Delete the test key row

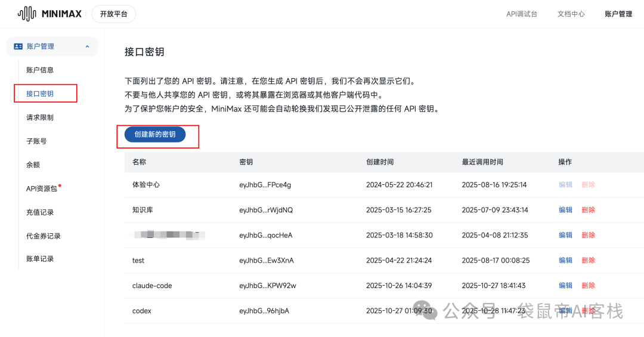pos(588,260)
